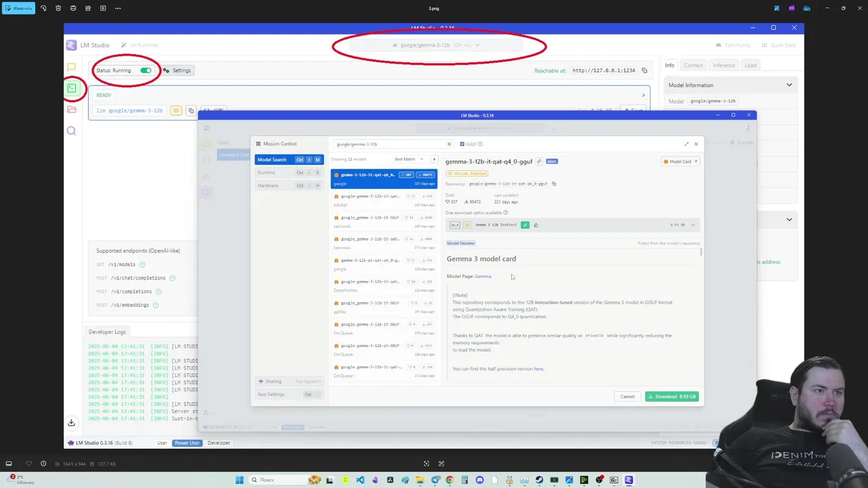Screen dimensions: 868x488
Task: Click Edit button in photo viewer
Action: (18, 8)
